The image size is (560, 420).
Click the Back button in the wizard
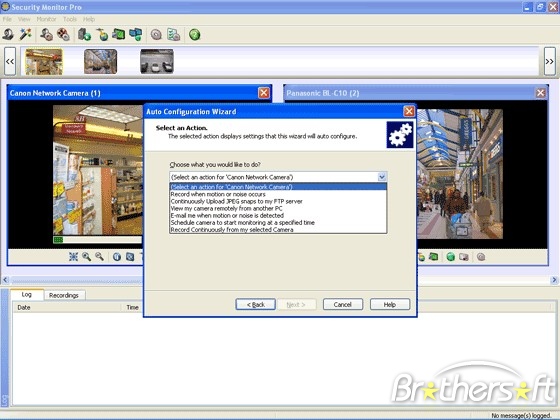click(x=255, y=304)
